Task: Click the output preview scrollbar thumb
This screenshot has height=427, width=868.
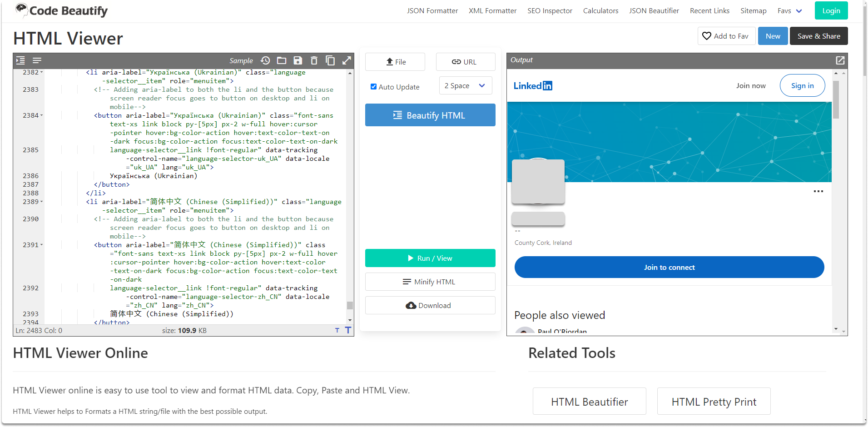Action: 836,100
